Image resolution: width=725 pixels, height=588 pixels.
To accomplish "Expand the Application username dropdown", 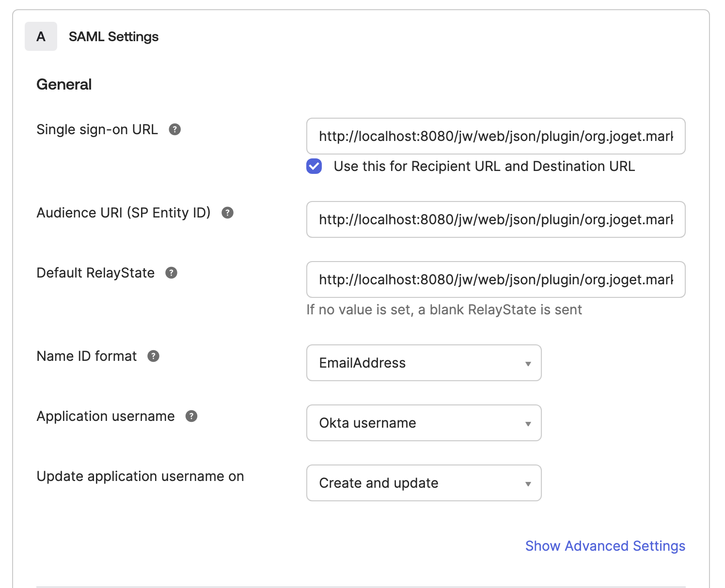I will 424,423.
